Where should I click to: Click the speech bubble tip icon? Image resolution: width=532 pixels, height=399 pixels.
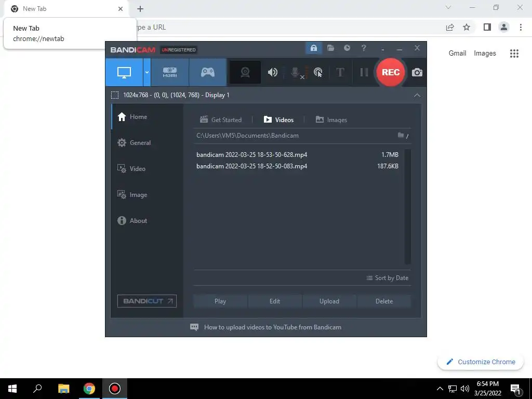[x=194, y=327]
